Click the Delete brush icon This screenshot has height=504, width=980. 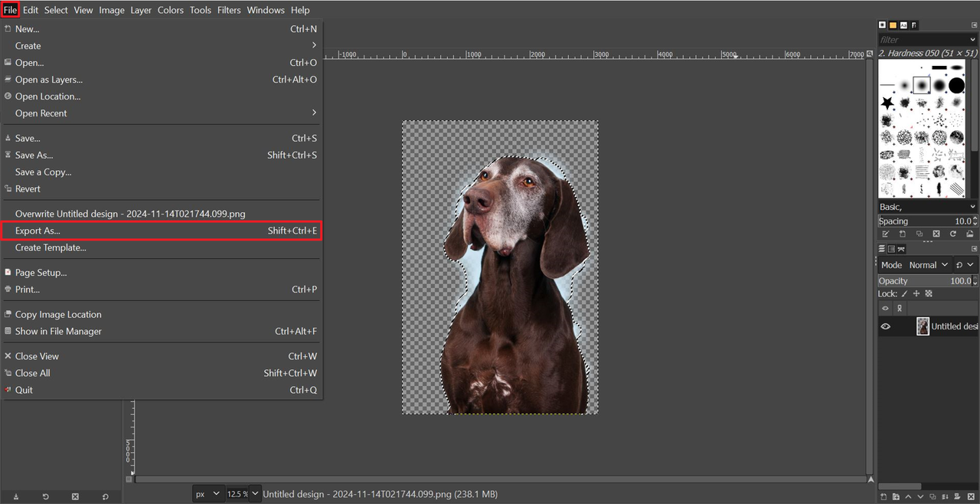tap(936, 234)
